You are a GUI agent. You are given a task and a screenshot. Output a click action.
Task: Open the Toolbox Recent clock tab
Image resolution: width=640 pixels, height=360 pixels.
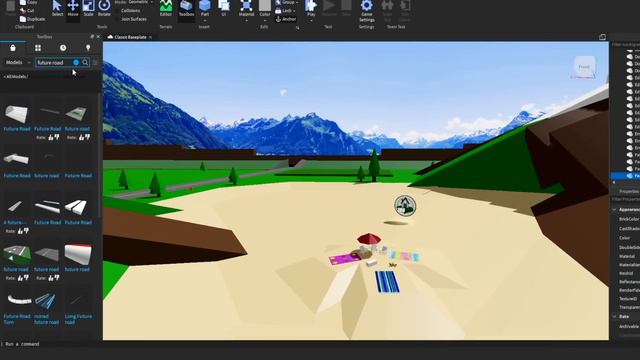63,48
